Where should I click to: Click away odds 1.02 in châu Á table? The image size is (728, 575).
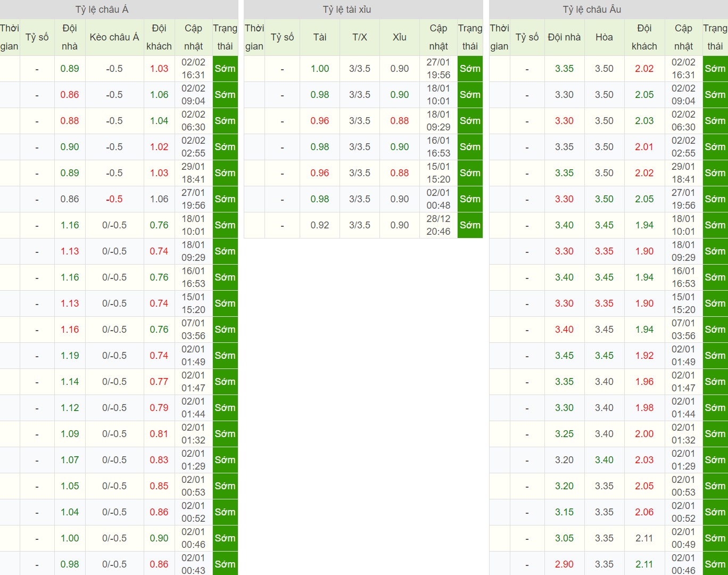point(159,147)
